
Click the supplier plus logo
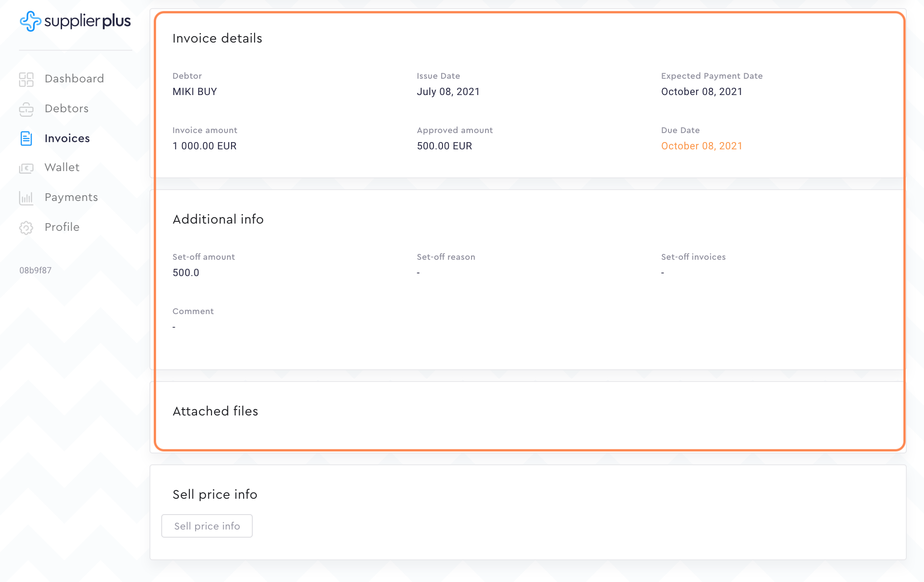point(75,21)
